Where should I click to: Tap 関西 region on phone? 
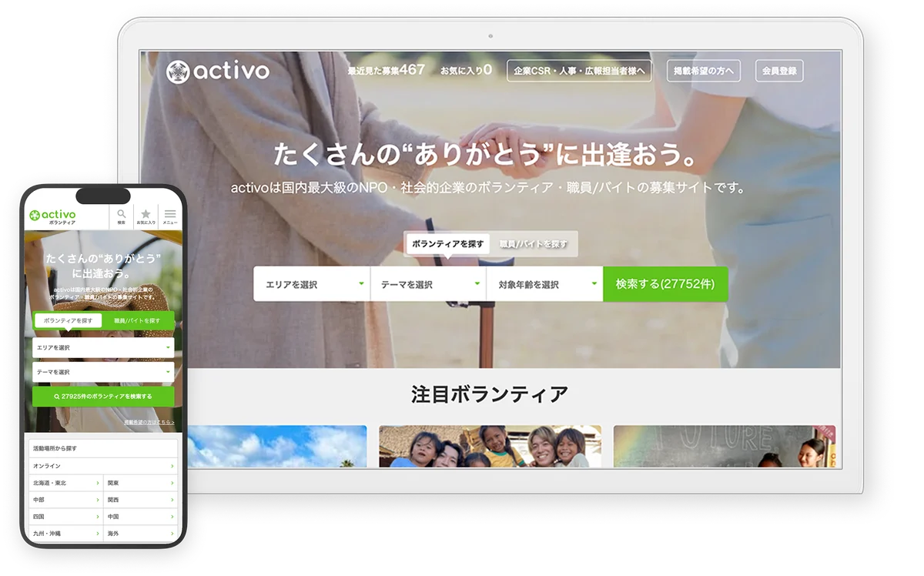coord(141,500)
